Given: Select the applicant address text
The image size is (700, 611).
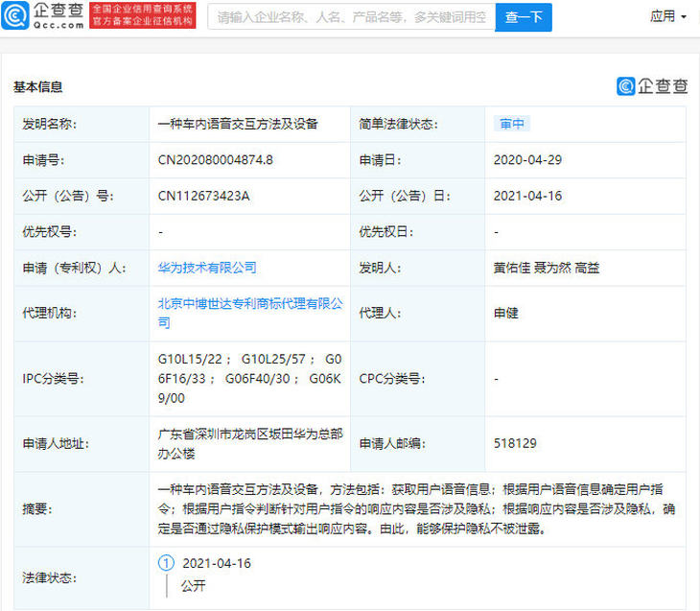Looking at the screenshot, I should 250,443.
